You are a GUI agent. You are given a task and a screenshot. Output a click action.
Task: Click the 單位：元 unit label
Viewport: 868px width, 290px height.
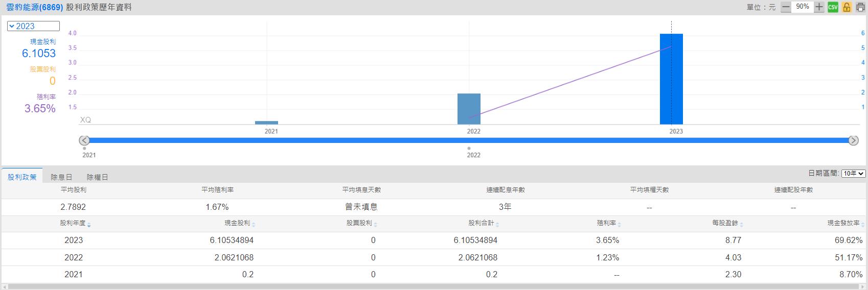(761, 7)
